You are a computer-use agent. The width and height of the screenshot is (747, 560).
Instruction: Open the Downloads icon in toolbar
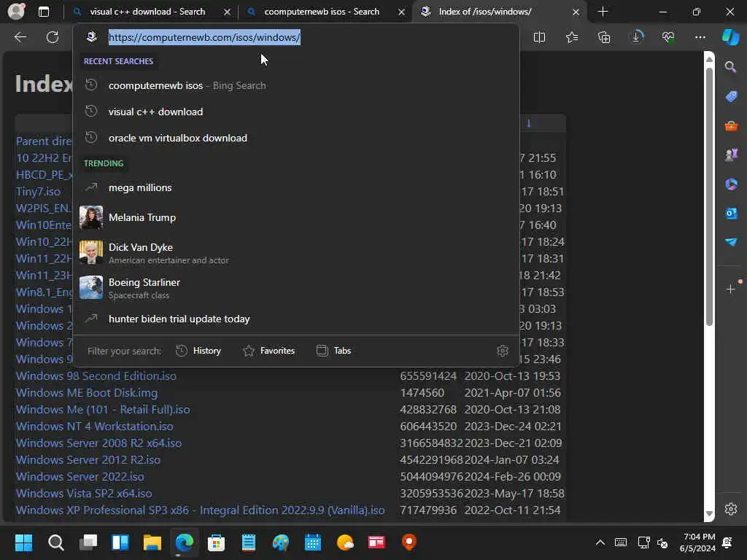(x=636, y=37)
